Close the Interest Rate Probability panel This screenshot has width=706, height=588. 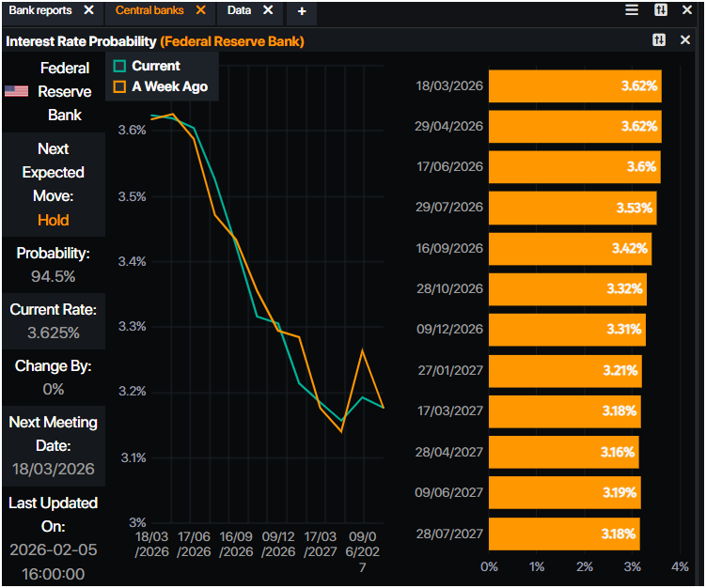coord(686,41)
